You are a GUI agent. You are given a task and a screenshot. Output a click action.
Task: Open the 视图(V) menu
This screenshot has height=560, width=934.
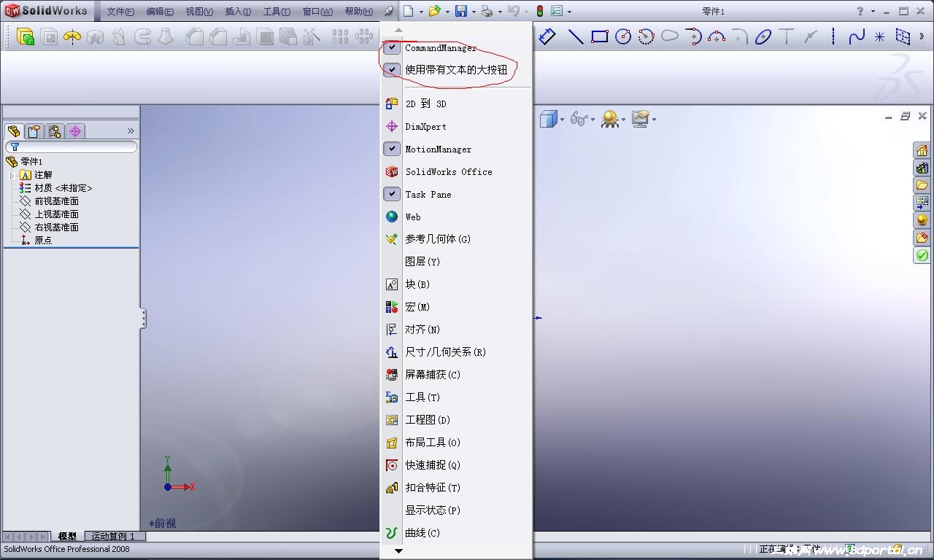tap(199, 12)
